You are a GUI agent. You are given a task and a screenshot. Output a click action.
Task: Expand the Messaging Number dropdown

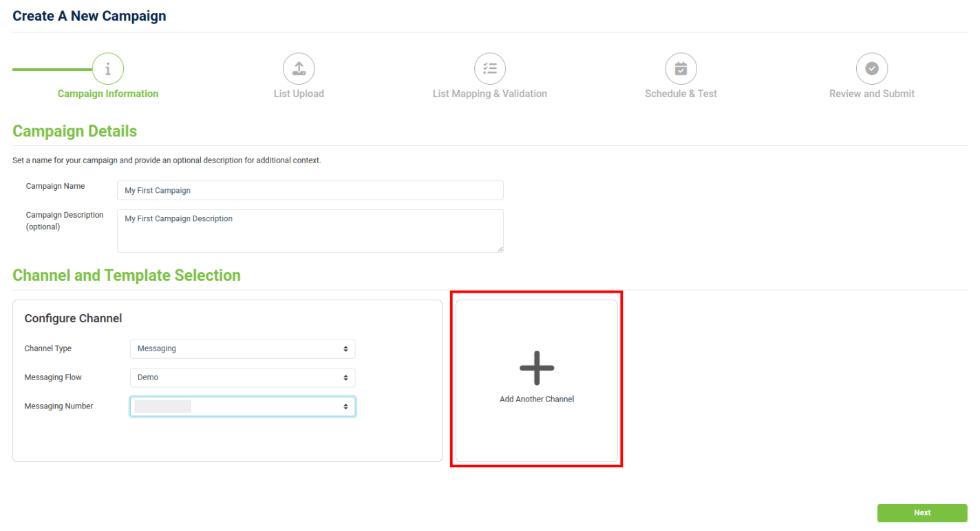[x=242, y=407]
